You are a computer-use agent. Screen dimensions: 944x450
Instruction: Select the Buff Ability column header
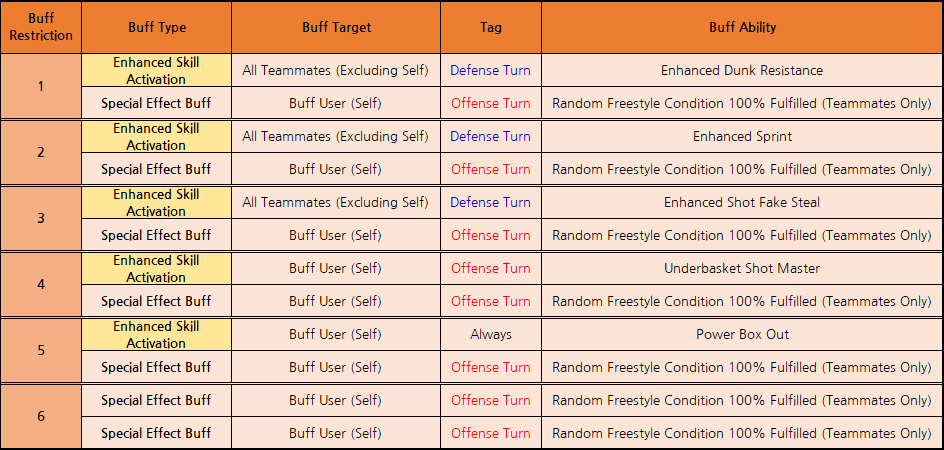[742, 28]
